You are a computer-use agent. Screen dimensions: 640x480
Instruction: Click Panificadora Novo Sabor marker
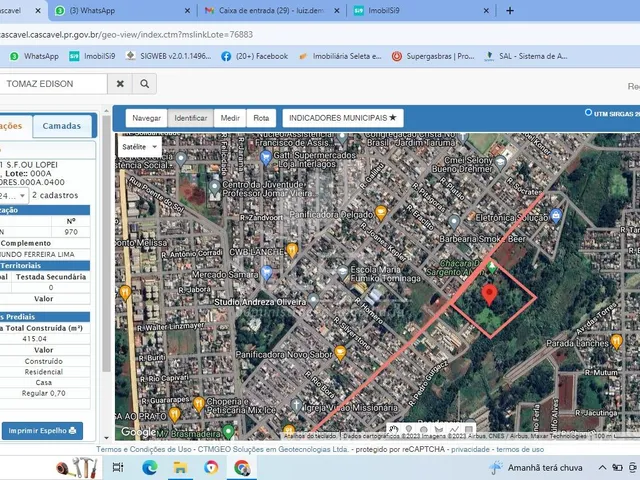click(340, 353)
